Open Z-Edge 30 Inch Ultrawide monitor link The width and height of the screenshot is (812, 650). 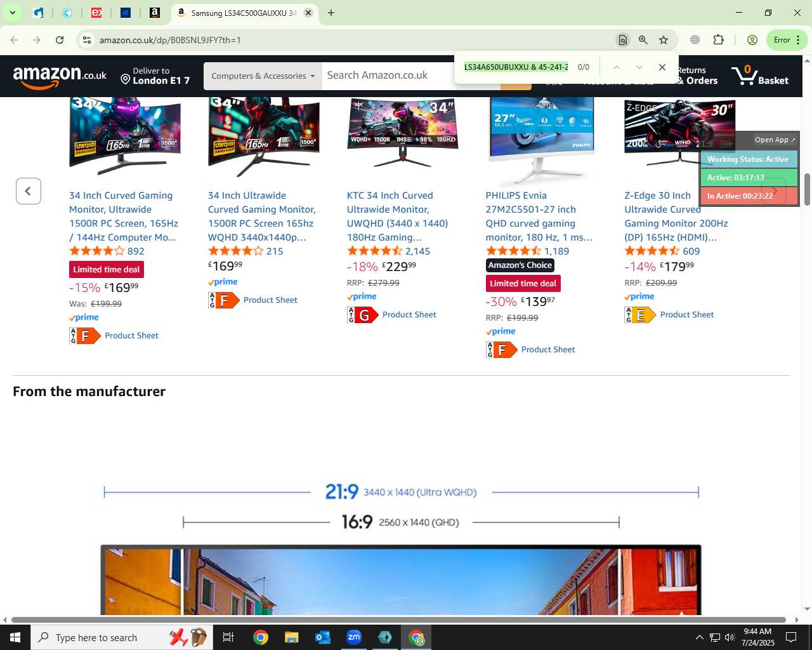tap(676, 216)
